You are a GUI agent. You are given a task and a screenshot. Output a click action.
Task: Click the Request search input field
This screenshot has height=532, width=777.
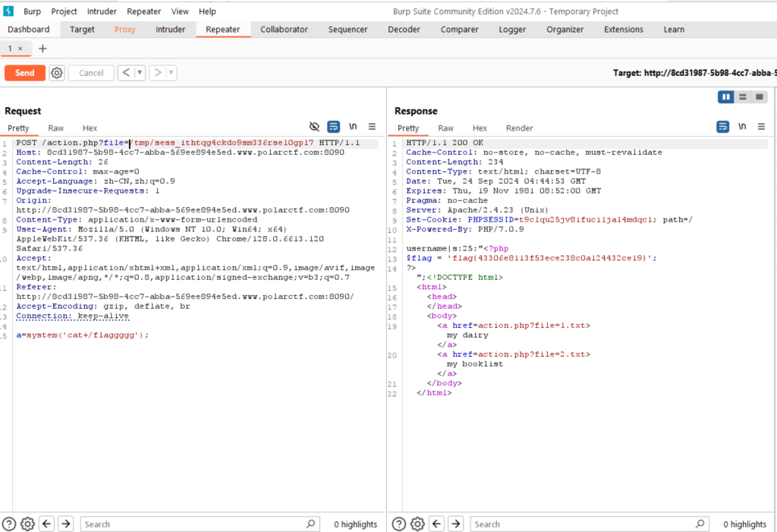tap(199, 524)
